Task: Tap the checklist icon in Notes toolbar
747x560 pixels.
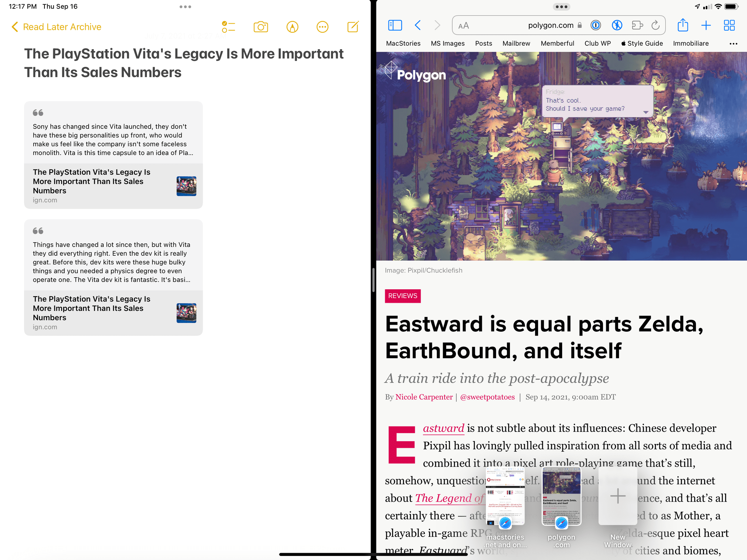Action: click(x=229, y=27)
